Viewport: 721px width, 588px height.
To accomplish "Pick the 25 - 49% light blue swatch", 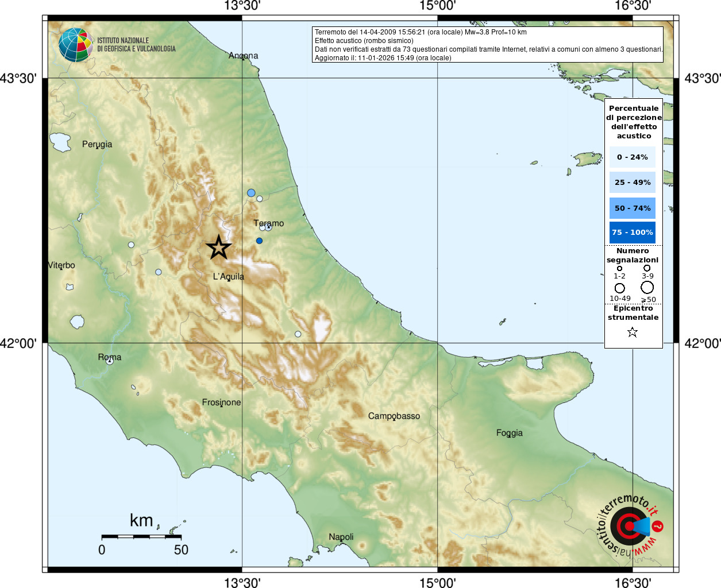I will [x=632, y=183].
